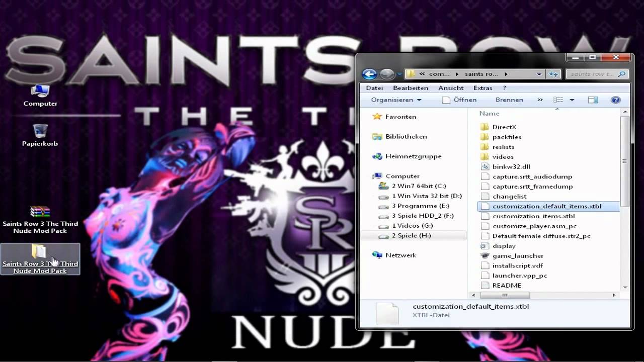Select customize_player.asm_pc file

(x=534, y=226)
